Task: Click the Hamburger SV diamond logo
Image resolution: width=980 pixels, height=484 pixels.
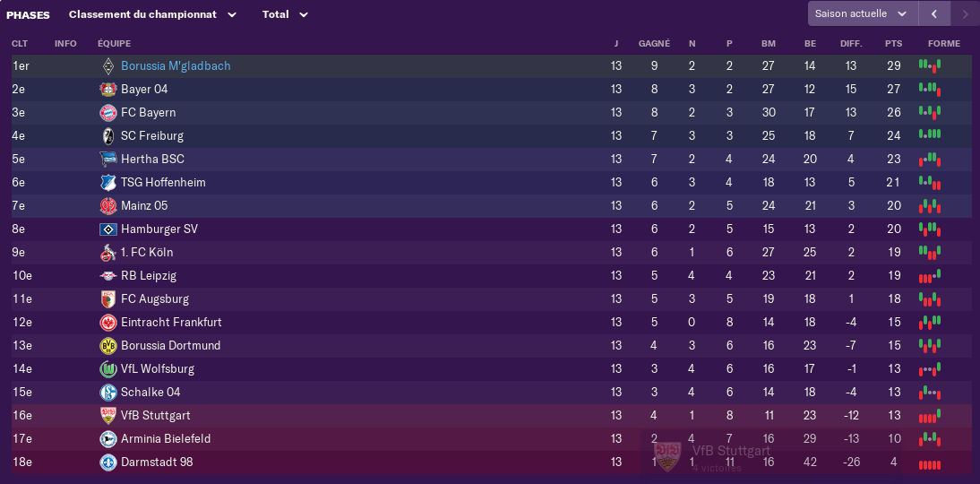Action: 108,229
